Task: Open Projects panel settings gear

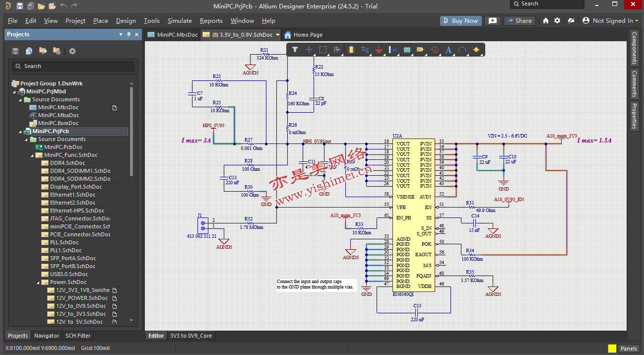Action: (72, 51)
